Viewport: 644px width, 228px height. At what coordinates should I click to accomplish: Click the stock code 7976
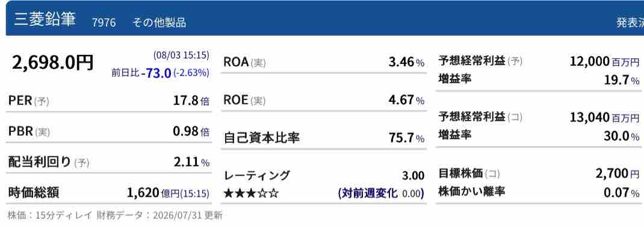(104, 22)
